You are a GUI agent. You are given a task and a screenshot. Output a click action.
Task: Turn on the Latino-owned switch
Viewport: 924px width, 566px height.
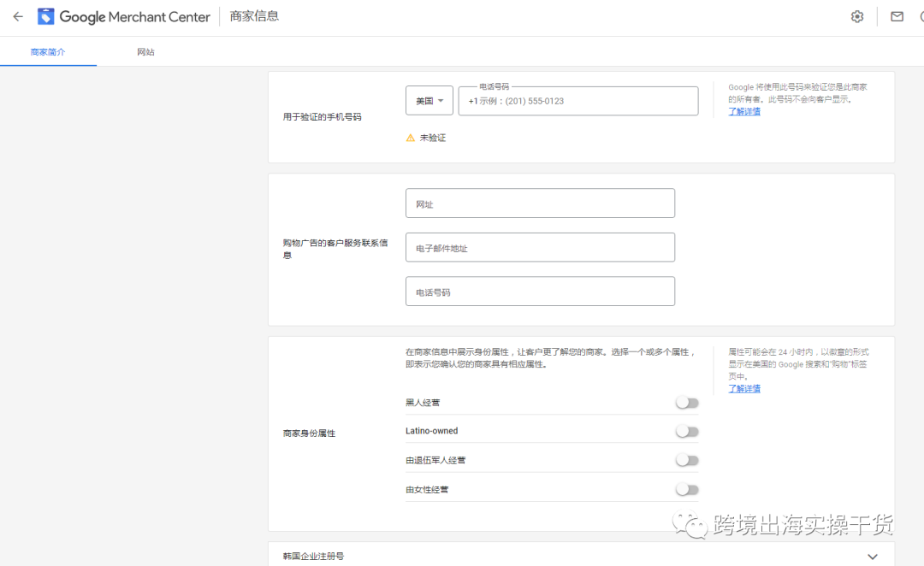pos(686,430)
